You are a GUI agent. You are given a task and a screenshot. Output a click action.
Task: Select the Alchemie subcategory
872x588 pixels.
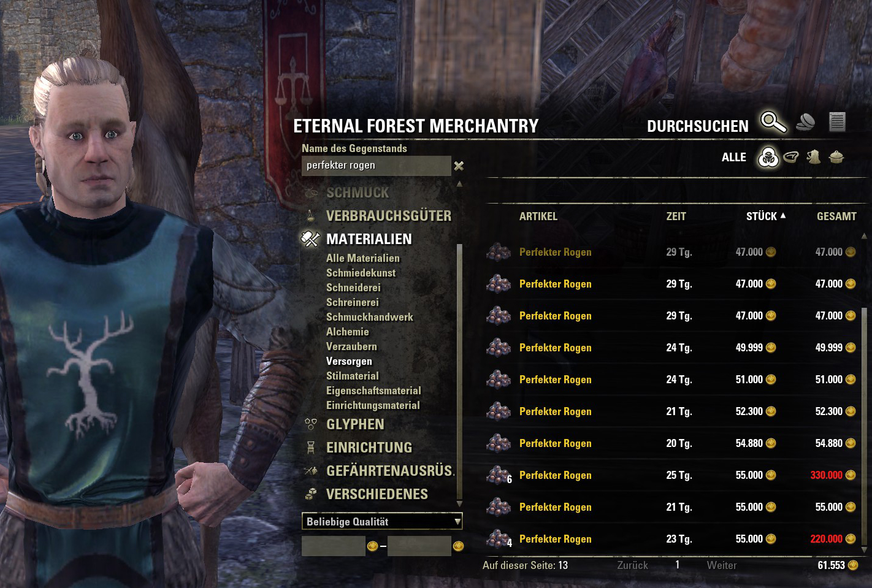click(348, 332)
